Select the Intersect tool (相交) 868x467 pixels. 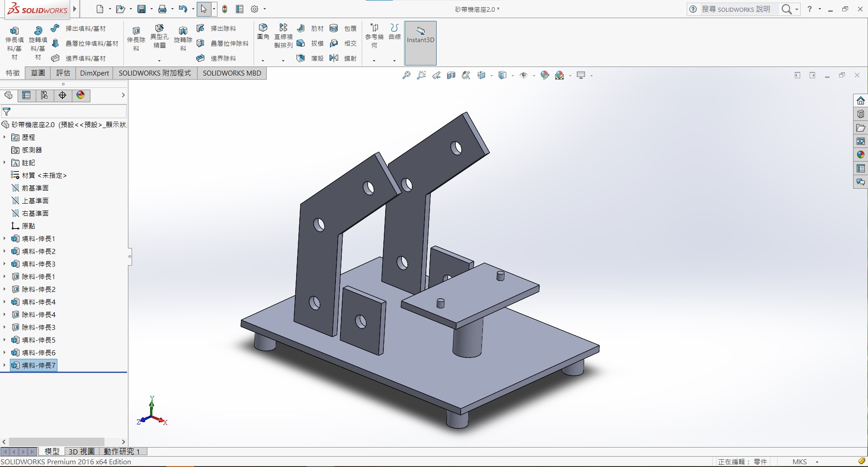pyautogui.click(x=343, y=43)
